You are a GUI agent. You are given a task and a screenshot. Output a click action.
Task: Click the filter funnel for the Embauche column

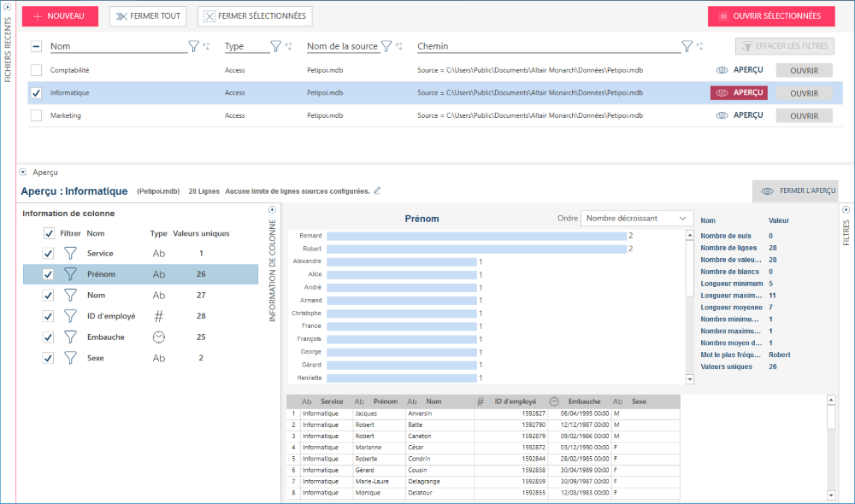(x=71, y=337)
